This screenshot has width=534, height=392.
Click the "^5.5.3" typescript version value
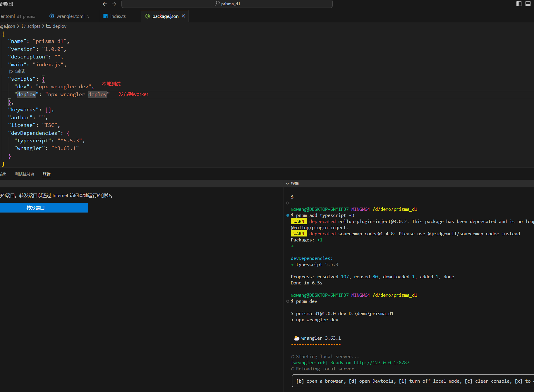pos(70,141)
